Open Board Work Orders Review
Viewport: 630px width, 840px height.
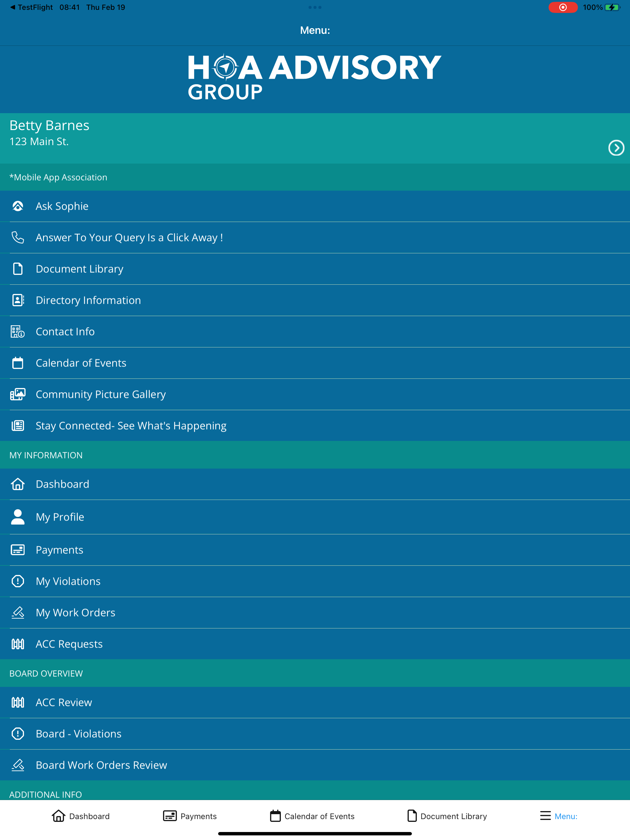[315, 765]
